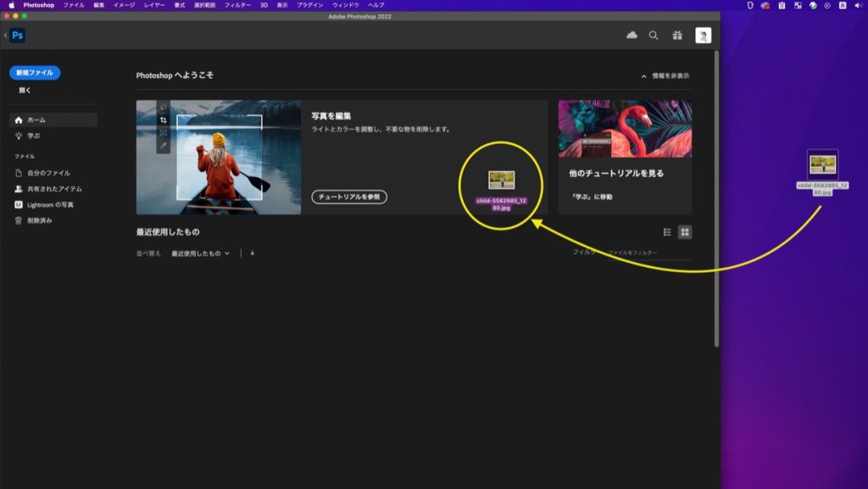The width and height of the screenshot is (868, 489).
Task: Open 共有されたアイテム in the sidebar
Action: [53, 189]
